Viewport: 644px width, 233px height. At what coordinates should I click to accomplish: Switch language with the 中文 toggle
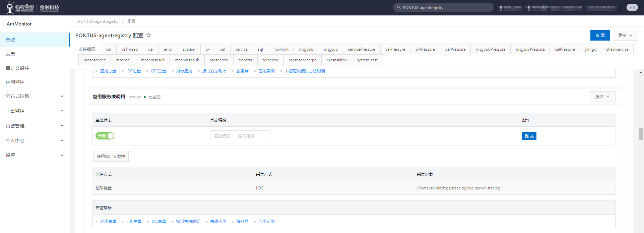click(x=632, y=7)
